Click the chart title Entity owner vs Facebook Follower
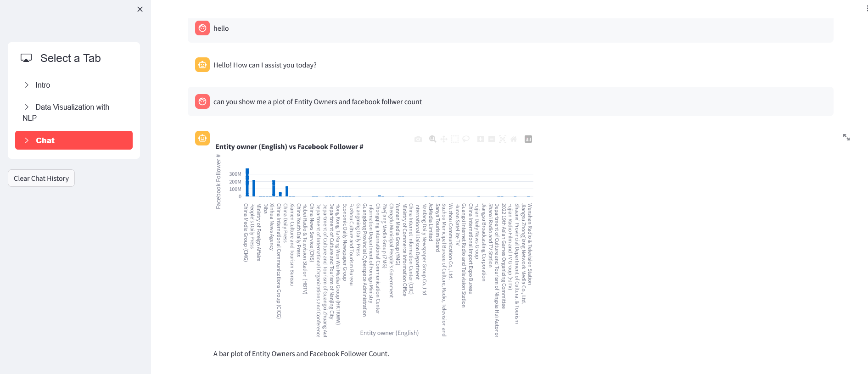This screenshot has width=868, height=374. pyautogui.click(x=289, y=147)
